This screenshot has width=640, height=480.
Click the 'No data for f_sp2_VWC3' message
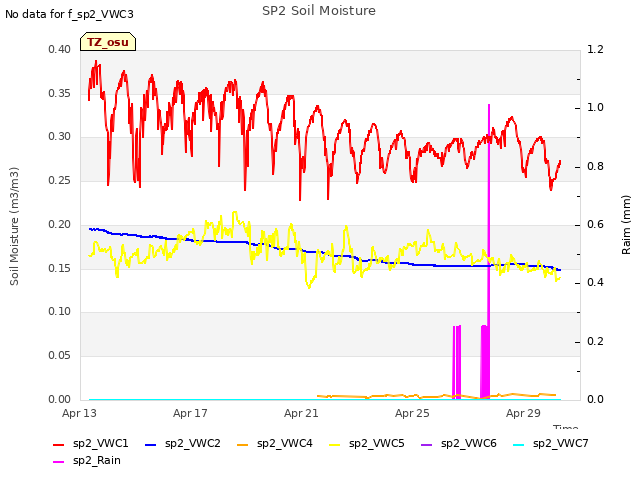point(69,14)
